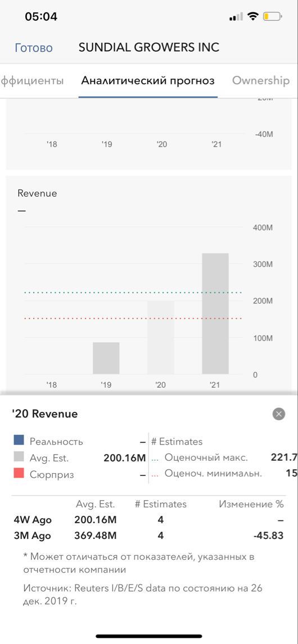298x644 pixels.
Task: Tap the 369.48M estimate value
Action: 96,536
